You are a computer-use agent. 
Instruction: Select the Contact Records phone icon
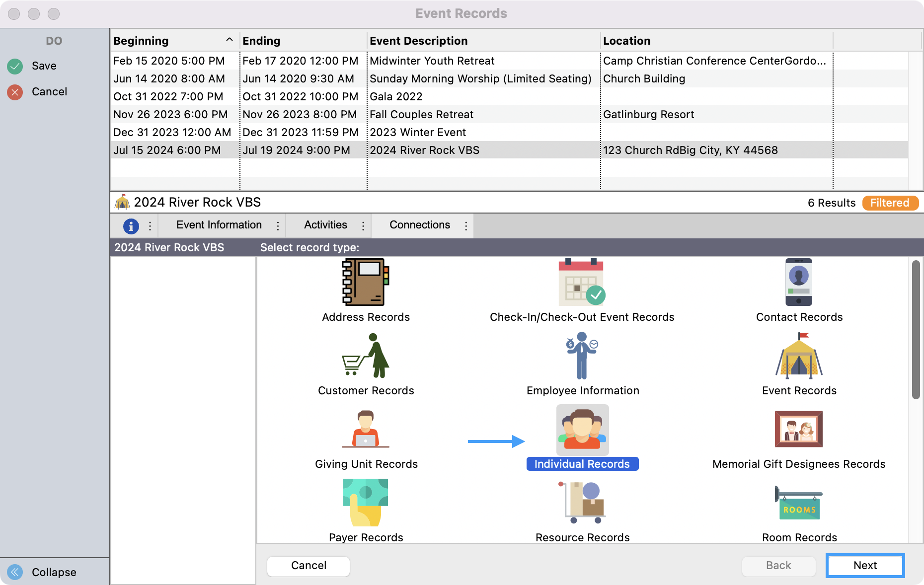[x=798, y=282]
